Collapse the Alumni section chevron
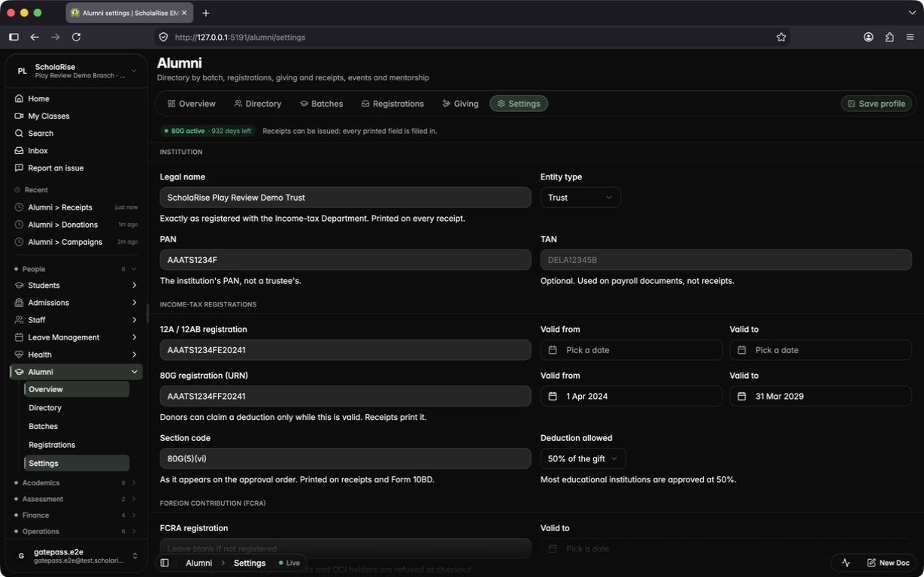Viewport: 924px width, 577px height. (x=134, y=372)
